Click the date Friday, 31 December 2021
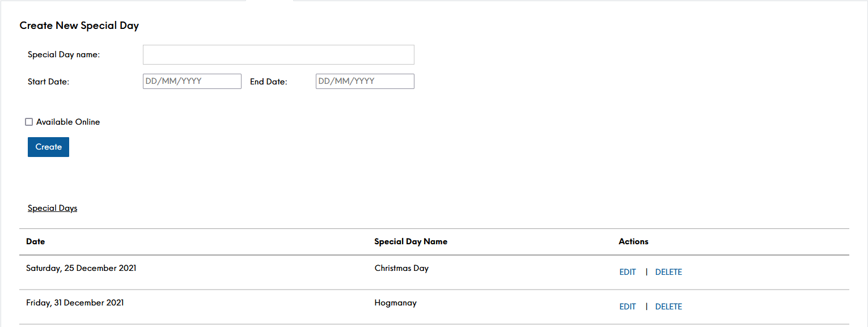Viewport: 868px width, 327px height. click(x=75, y=303)
